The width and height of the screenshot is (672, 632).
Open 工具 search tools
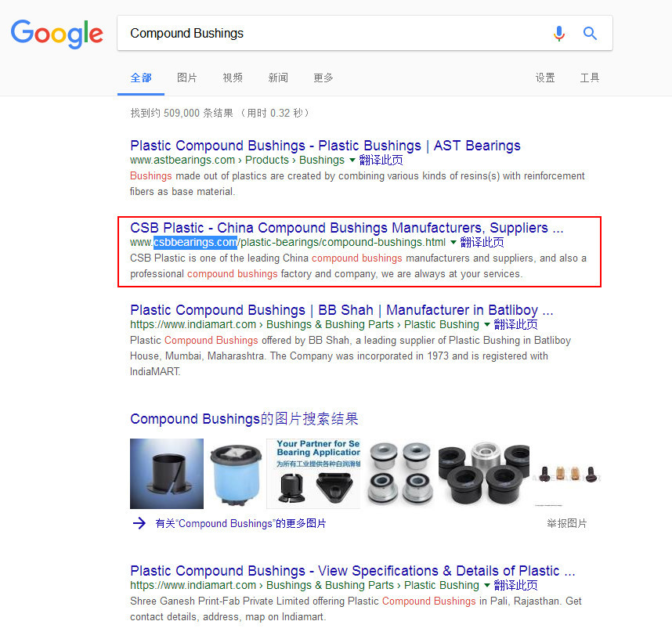(590, 78)
